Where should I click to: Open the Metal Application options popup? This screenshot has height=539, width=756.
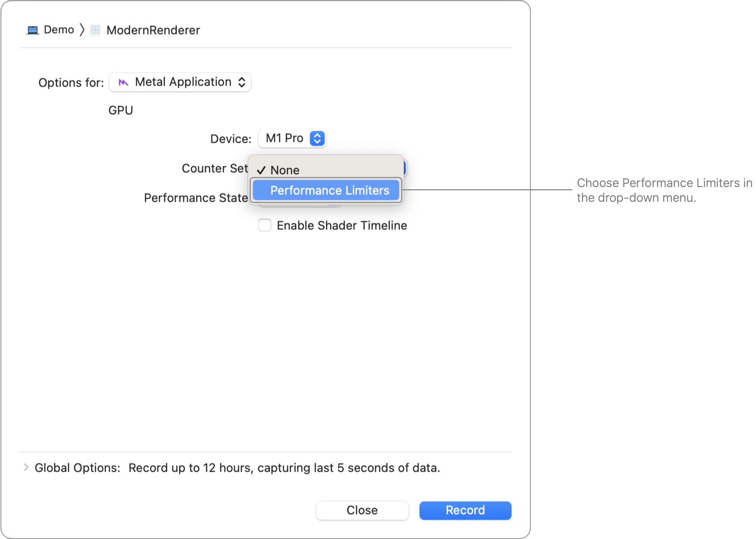tap(180, 82)
